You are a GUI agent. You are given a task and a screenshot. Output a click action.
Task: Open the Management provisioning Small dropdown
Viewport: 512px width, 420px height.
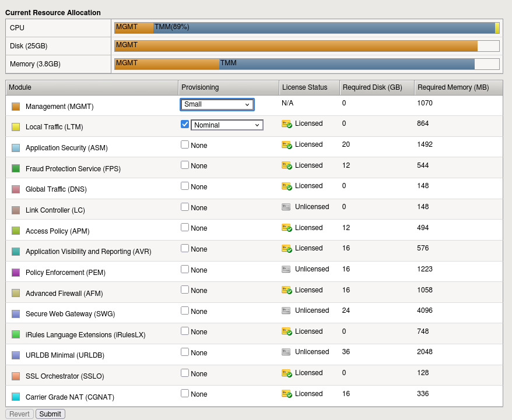coord(217,104)
